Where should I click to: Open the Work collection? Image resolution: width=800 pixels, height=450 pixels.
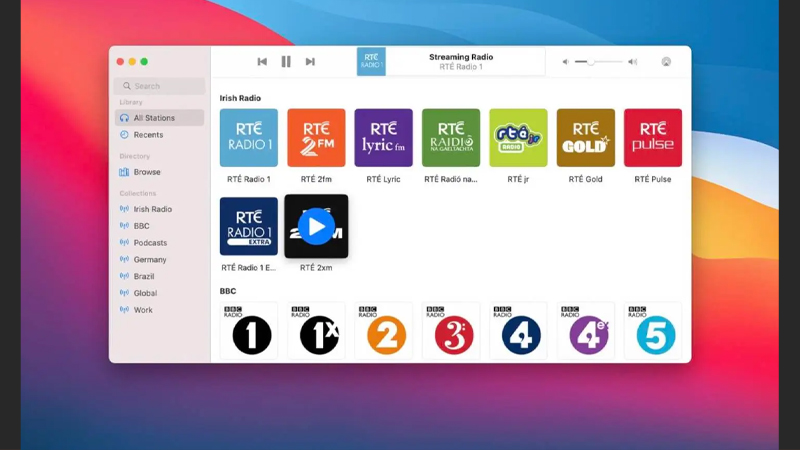coord(143,310)
